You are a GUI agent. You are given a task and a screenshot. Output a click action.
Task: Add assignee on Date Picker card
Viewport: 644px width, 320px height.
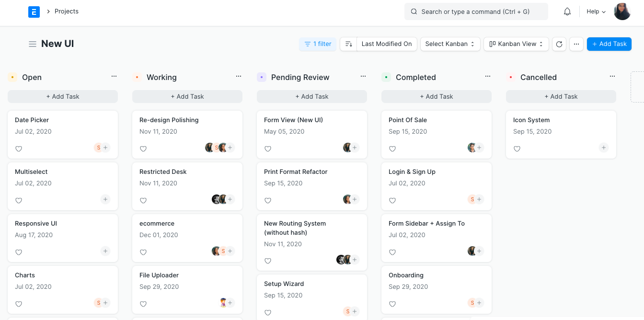(x=105, y=148)
